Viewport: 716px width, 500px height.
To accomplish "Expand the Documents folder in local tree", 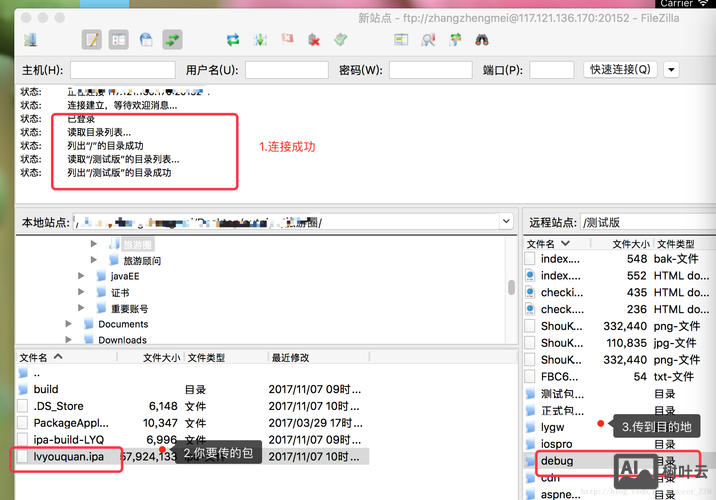I will pos(68,324).
